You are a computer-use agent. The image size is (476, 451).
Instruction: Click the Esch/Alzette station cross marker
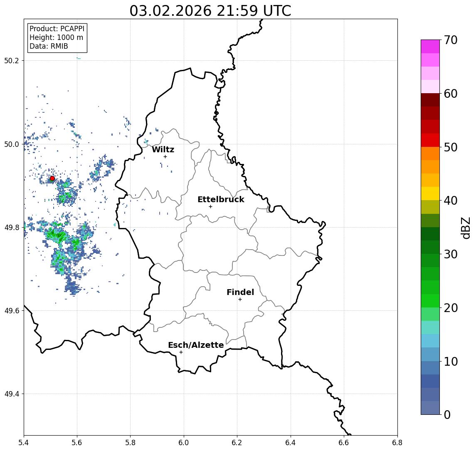(x=181, y=352)
